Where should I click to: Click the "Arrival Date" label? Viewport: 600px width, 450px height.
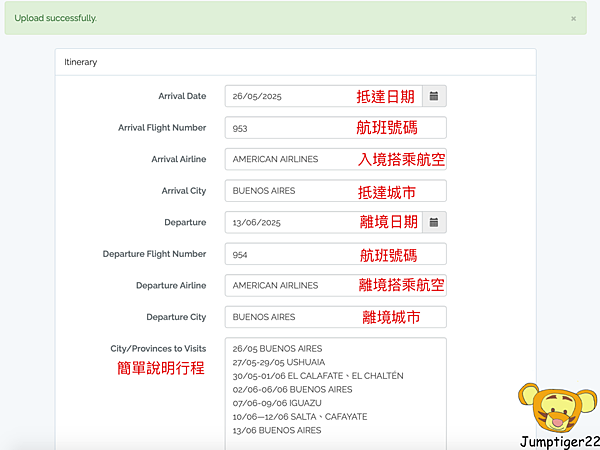182,96
